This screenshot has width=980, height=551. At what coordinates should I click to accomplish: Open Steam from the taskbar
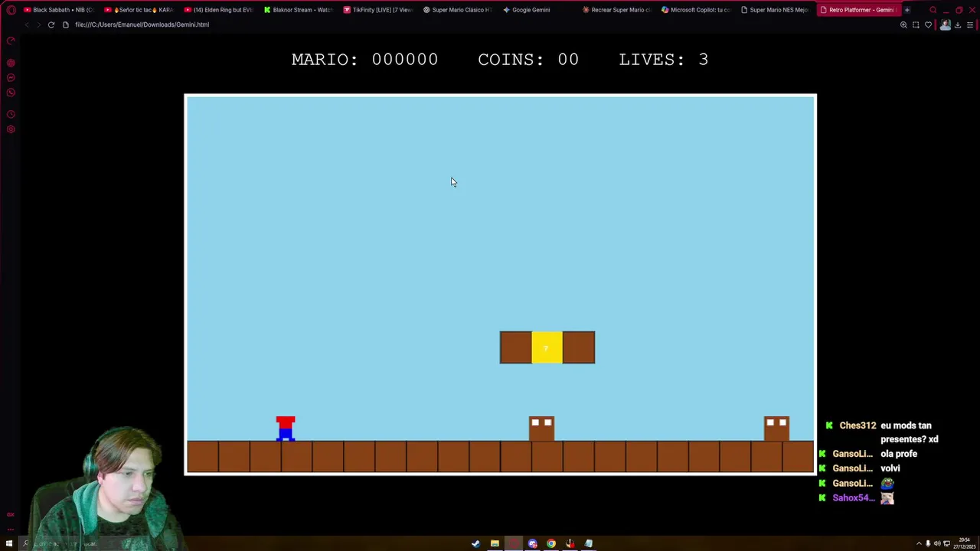coord(475,544)
